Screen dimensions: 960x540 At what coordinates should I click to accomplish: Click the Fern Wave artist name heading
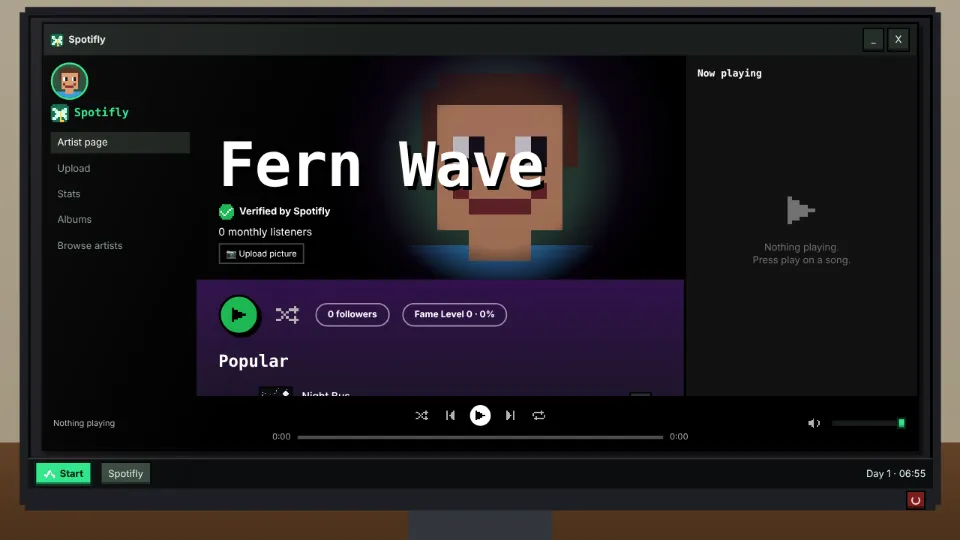pyautogui.click(x=383, y=164)
